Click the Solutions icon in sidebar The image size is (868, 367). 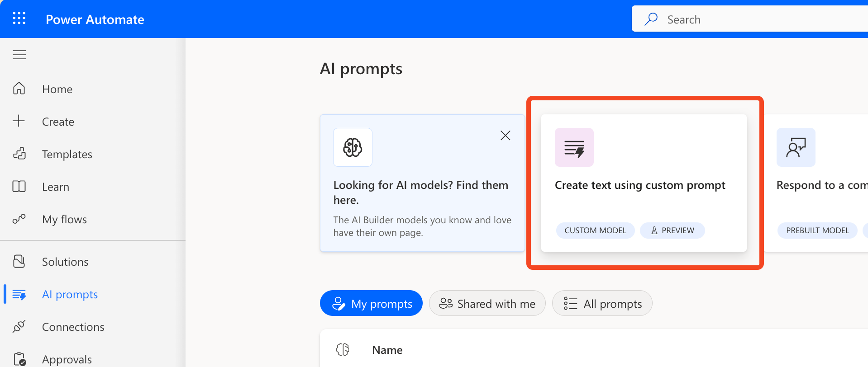[19, 261]
